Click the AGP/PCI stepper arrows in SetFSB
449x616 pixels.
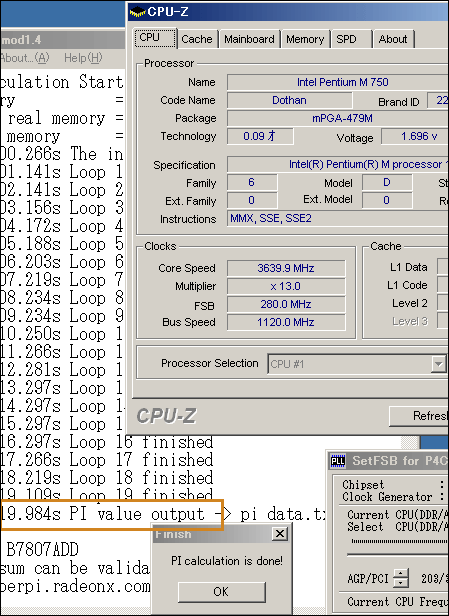click(x=401, y=578)
